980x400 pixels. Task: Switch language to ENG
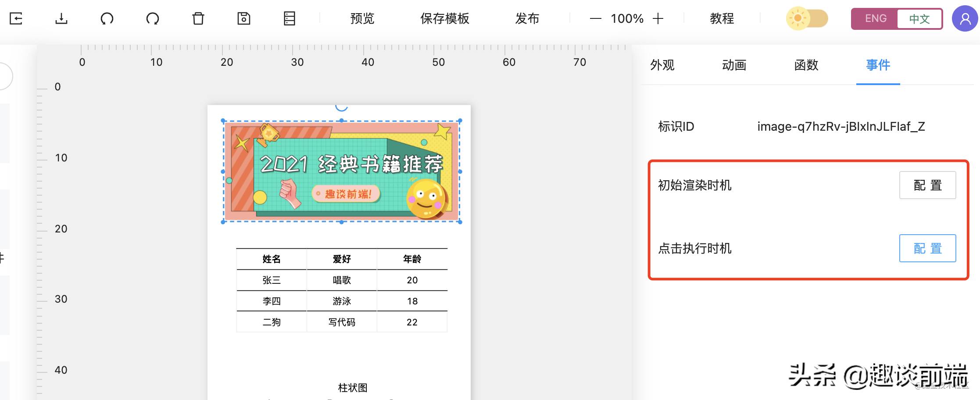[x=876, y=18]
